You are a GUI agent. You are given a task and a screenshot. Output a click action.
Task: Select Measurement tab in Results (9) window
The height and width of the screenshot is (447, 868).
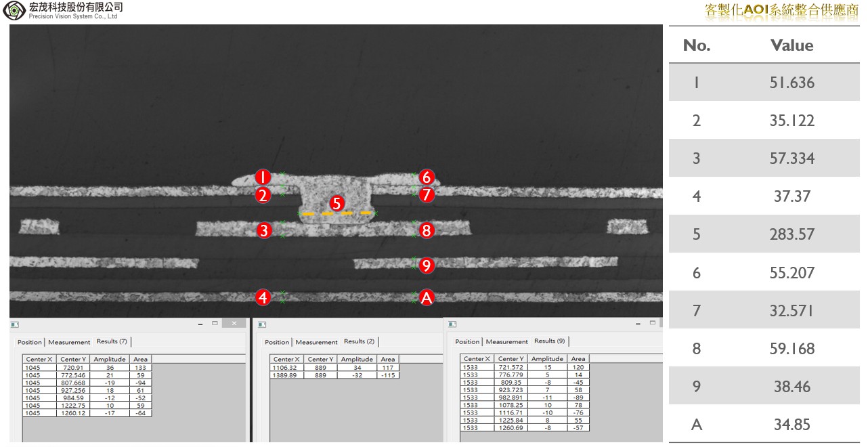(506, 341)
